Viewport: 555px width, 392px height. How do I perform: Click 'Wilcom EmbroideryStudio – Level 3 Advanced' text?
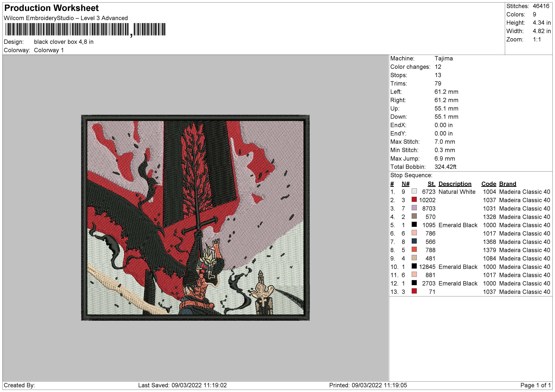[x=66, y=18]
